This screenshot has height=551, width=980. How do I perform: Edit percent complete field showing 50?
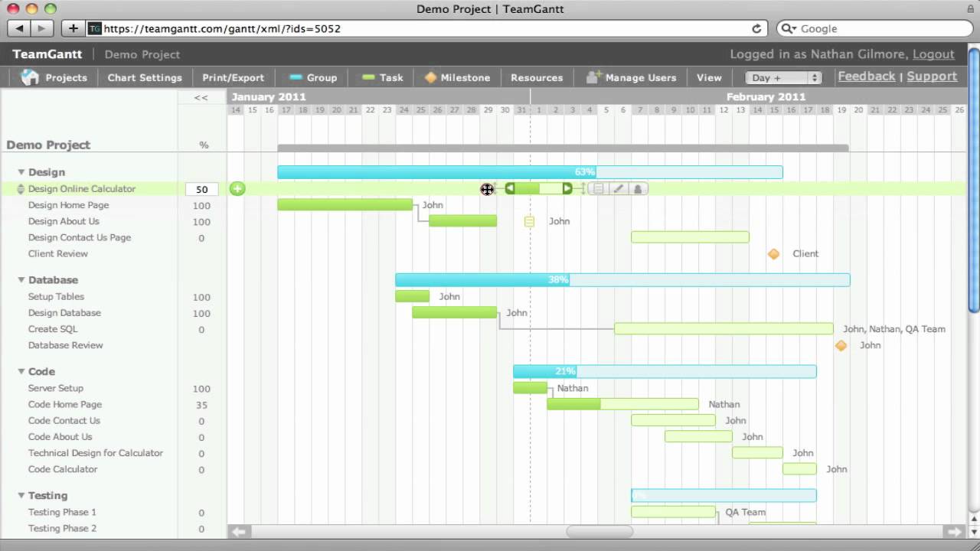(202, 189)
